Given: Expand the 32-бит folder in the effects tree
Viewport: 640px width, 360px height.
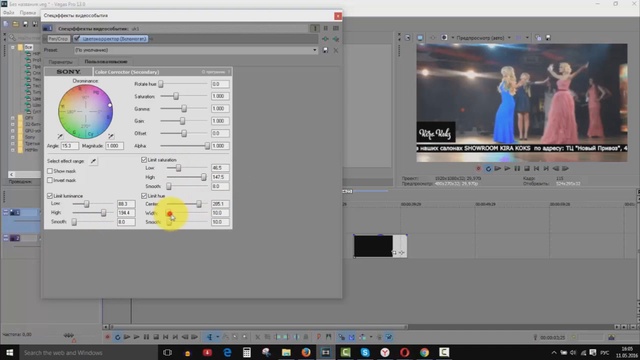Looking at the screenshot, I should (x=13, y=124).
